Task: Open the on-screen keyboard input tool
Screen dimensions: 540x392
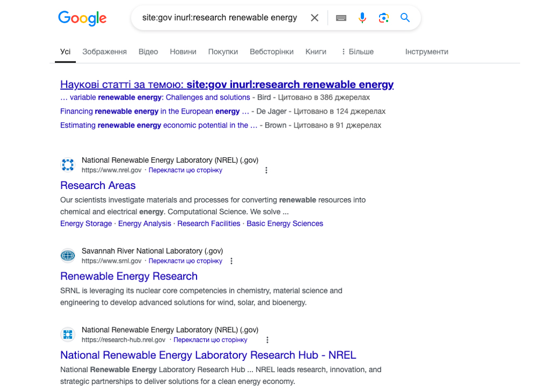Action: (341, 18)
